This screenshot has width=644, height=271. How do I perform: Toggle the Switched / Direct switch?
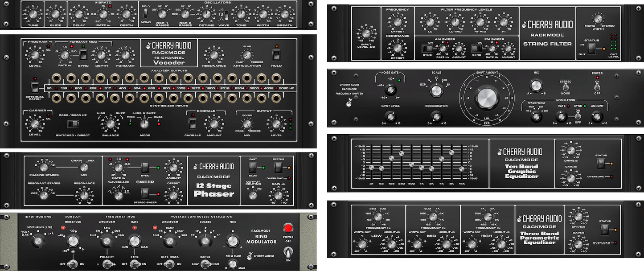tap(72, 124)
